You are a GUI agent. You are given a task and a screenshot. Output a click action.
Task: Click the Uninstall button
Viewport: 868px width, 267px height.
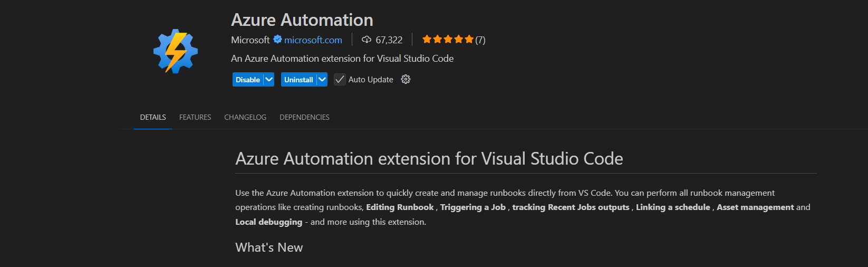point(298,80)
